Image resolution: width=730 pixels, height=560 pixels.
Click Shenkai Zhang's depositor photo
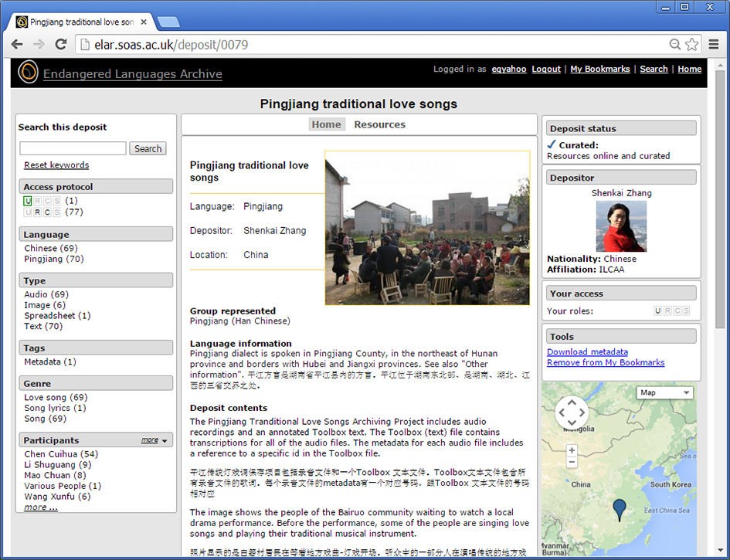click(621, 226)
